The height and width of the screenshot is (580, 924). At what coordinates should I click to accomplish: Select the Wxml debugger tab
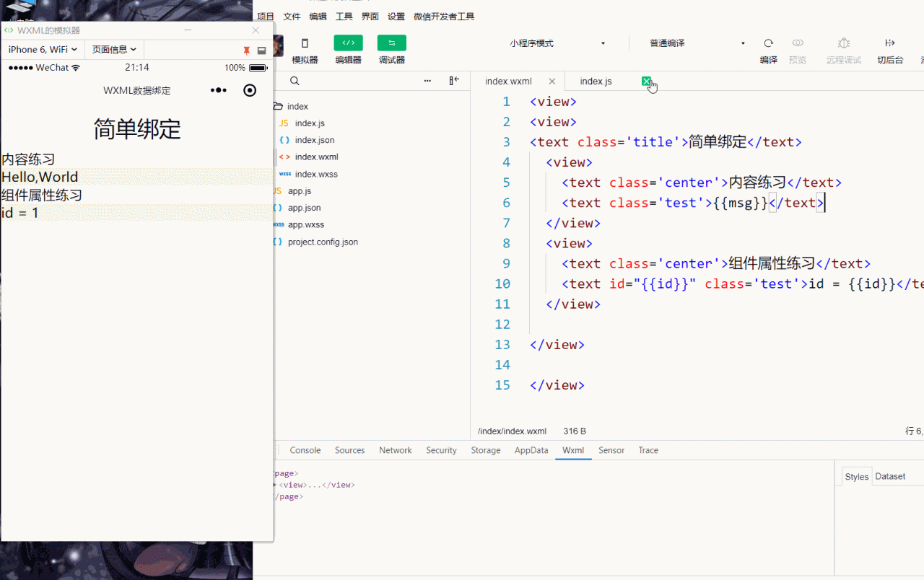[x=573, y=450]
